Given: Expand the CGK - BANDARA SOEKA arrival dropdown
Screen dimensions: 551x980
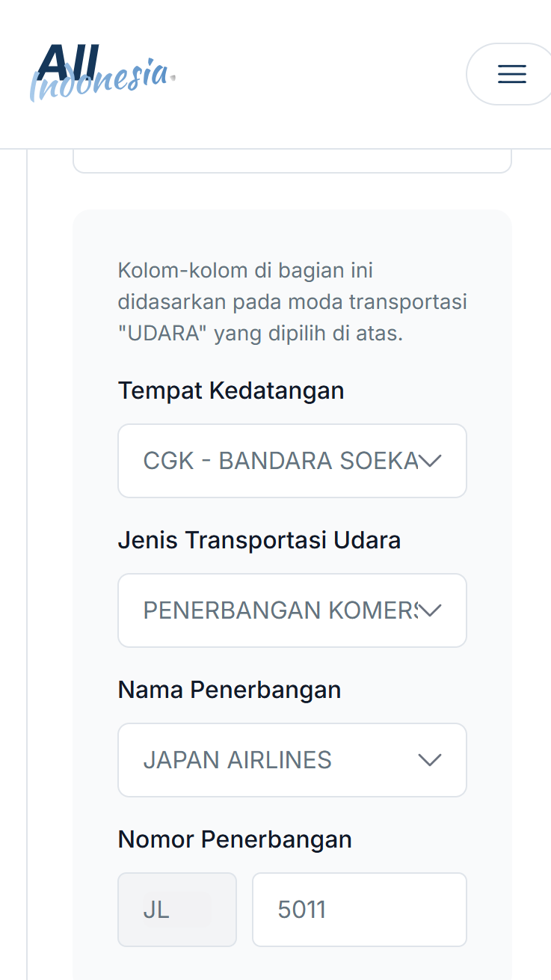Looking at the screenshot, I should point(280,461).
